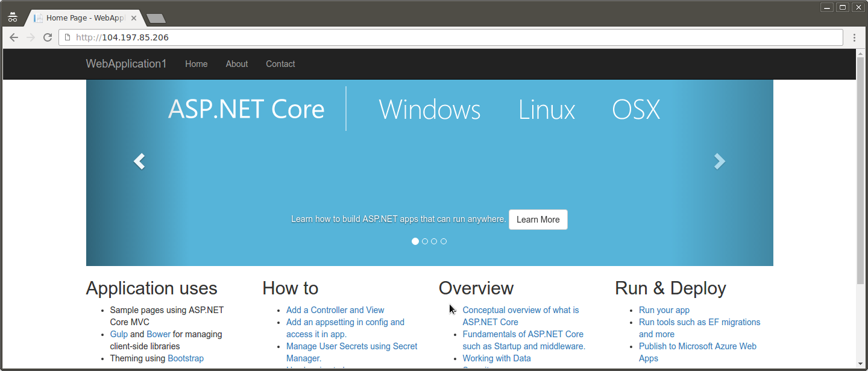Select the third carousel indicator dot
868x371 pixels.
[x=434, y=241]
